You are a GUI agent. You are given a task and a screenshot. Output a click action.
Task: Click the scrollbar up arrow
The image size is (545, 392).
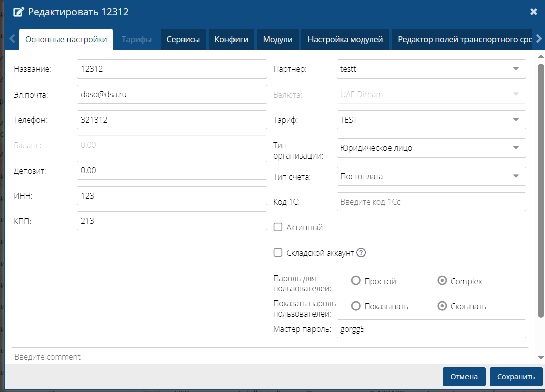click(x=541, y=55)
